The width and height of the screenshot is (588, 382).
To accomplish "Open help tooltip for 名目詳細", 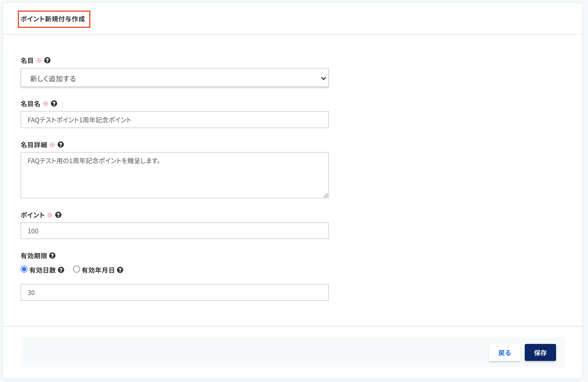I will coord(61,145).
